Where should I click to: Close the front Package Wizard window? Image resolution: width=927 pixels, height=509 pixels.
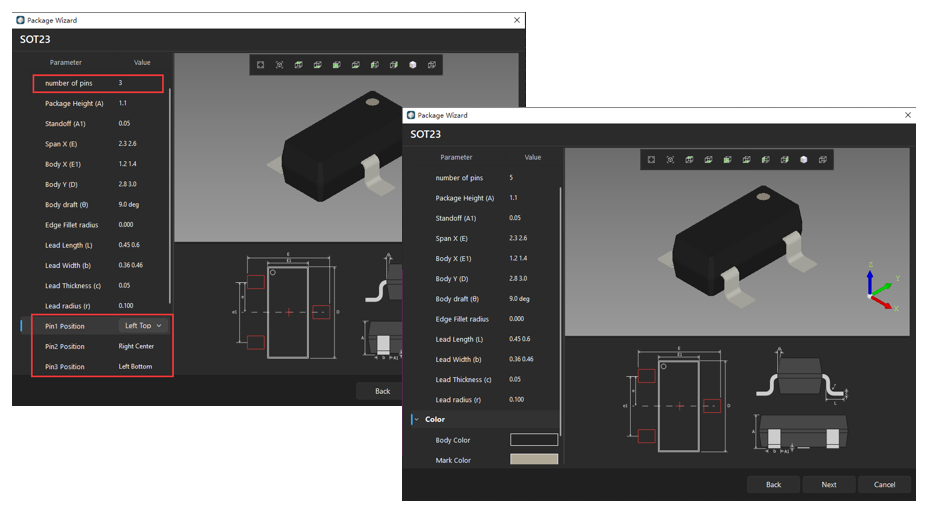[907, 115]
